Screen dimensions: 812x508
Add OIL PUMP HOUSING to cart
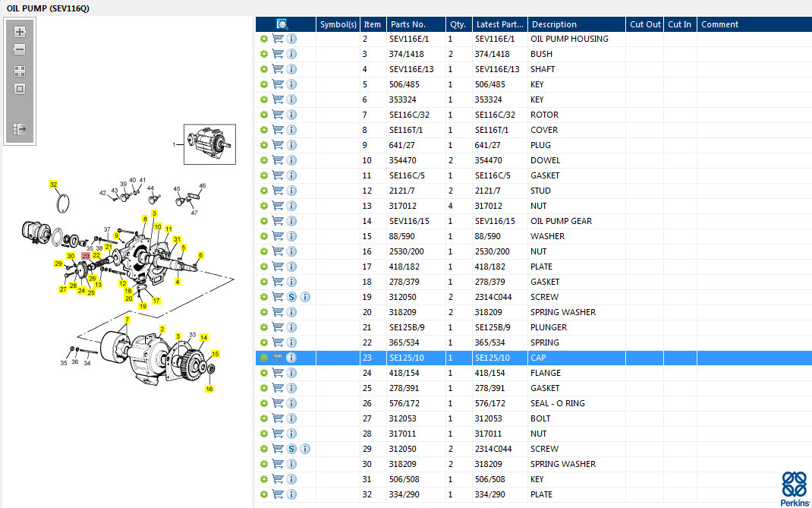coord(278,39)
